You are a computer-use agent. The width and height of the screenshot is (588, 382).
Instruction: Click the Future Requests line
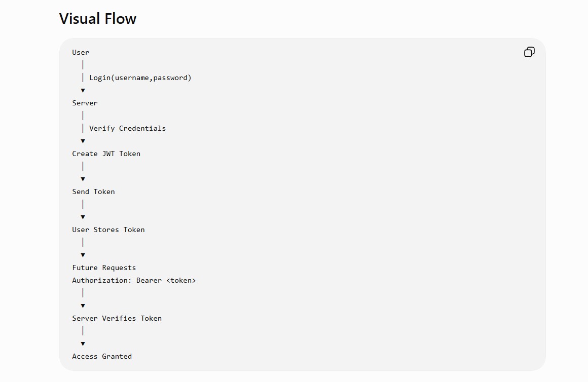pyautogui.click(x=104, y=268)
